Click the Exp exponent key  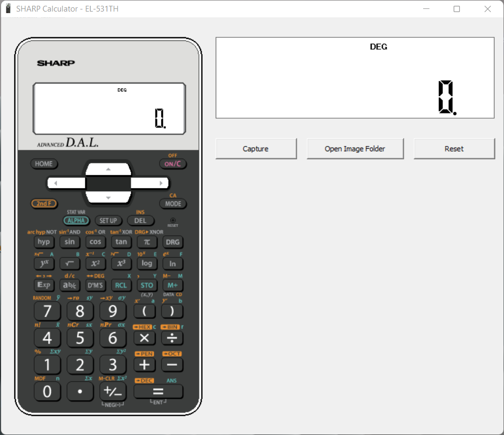44,285
